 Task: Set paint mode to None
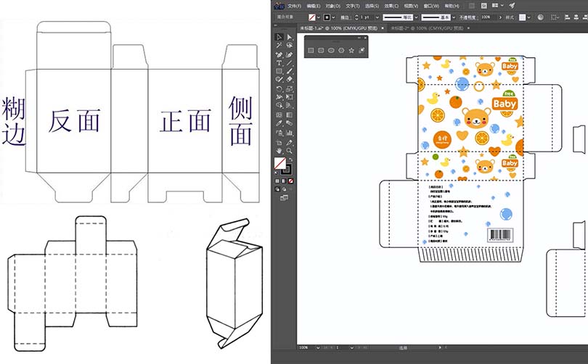290,181
